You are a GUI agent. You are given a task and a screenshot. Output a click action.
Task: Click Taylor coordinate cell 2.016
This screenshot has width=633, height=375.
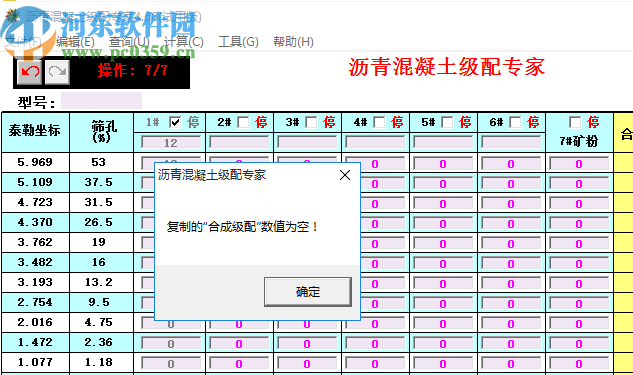[35, 322]
